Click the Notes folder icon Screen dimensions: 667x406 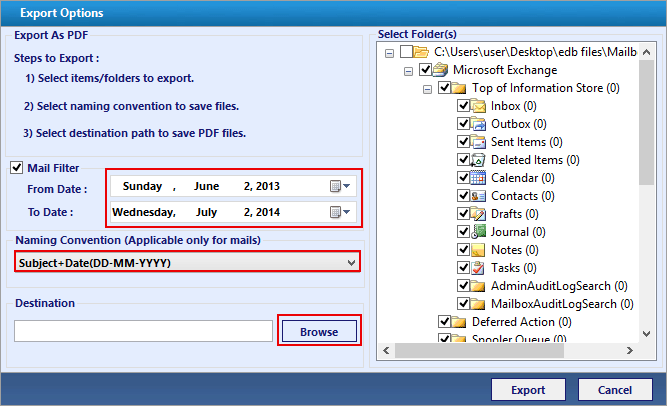[x=479, y=250]
